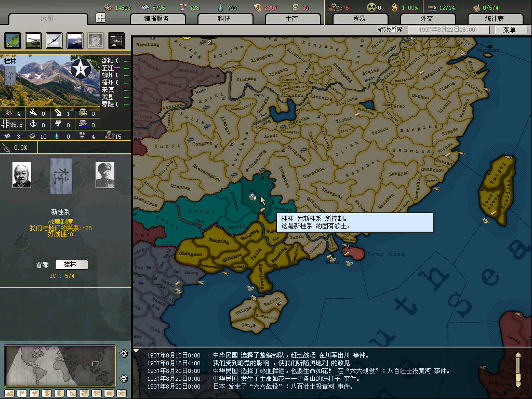Click the world minimap
Screen dimensions: 532x399
point(60,366)
